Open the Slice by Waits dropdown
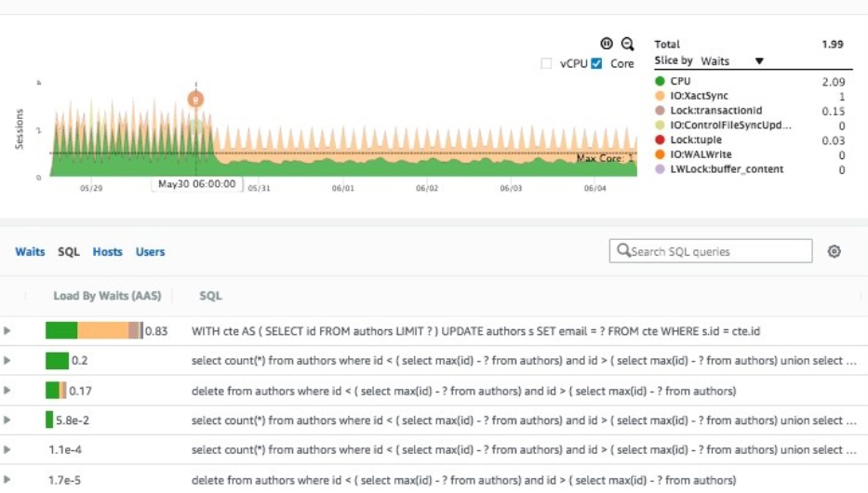This screenshot has width=868, height=493. pyautogui.click(x=732, y=60)
